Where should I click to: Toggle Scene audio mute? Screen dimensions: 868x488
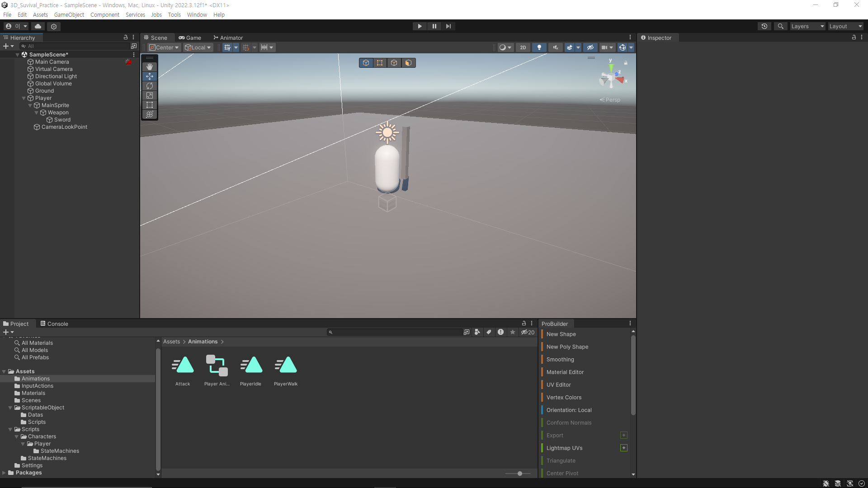point(556,47)
